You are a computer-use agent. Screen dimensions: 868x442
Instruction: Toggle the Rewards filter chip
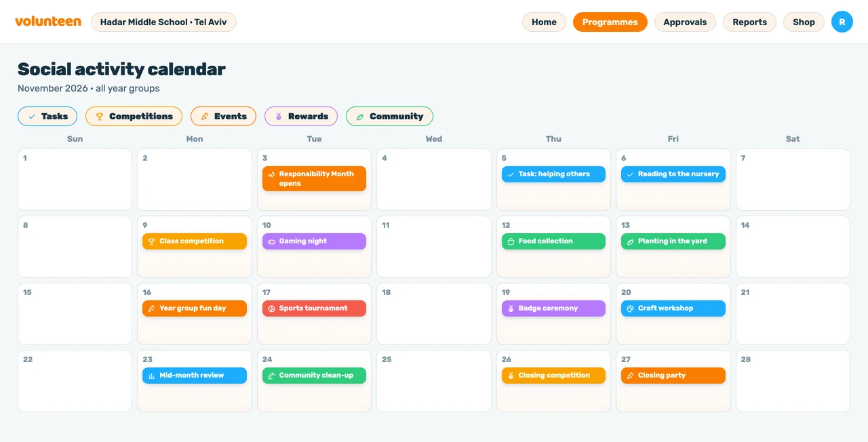[301, 117]
